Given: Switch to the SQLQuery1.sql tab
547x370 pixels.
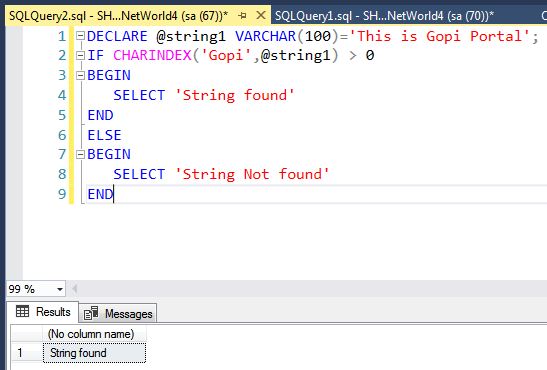Looking at the screenshot, I should (x=384, y=16).
